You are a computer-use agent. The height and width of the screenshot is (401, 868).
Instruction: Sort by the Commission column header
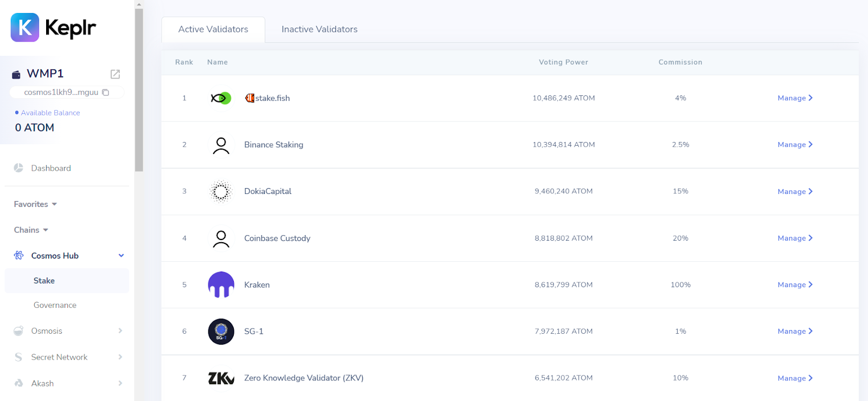point(680,62)
